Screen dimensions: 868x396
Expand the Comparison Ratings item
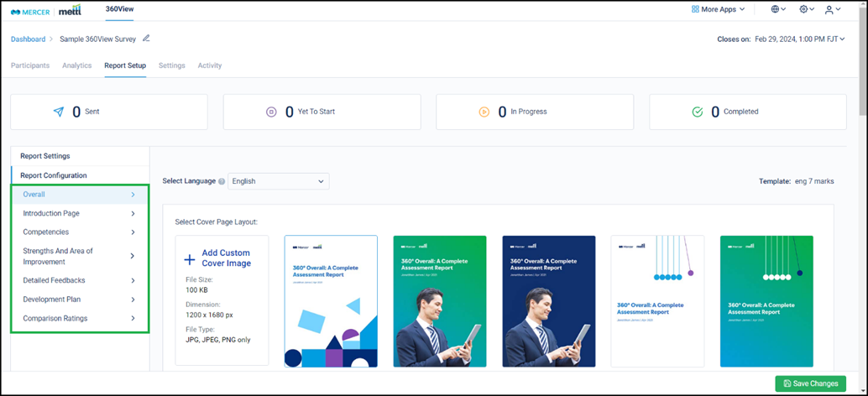click(x=80, y=319)
